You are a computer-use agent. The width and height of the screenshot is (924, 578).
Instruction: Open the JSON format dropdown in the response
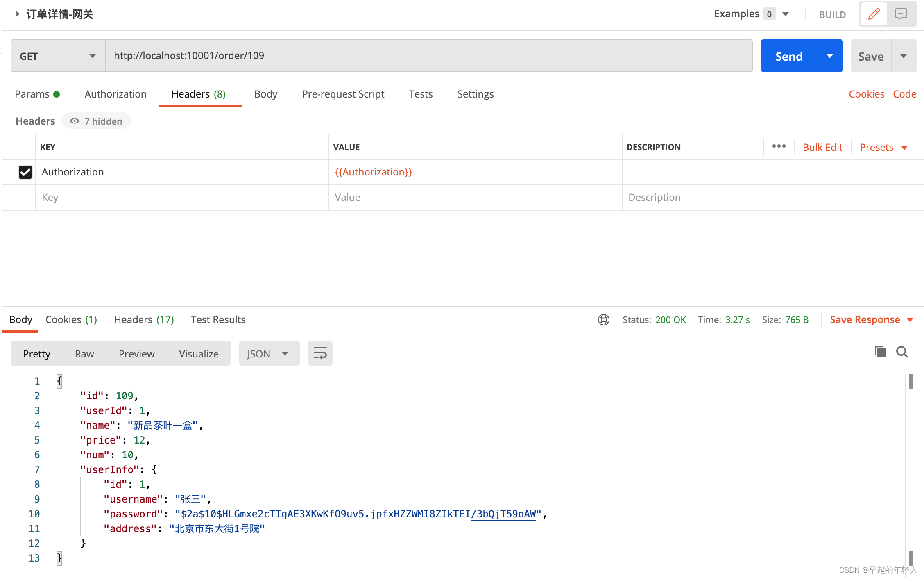point(269,353)
